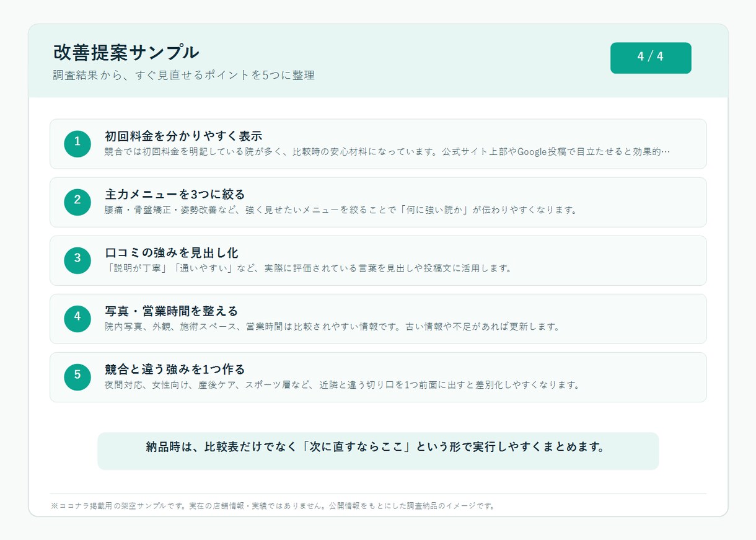The width and height of the screenshot is (756, 540).
Task: Click heading 口コミの強みを見出し化
Action: pyautogui.click(x=172, y=252)
